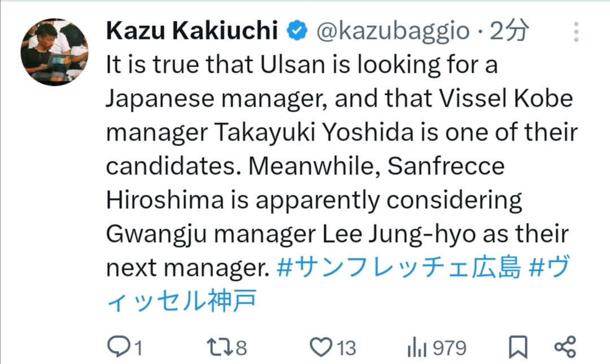Open the #サンフレッチェ広島 hashtag

click(399, 268)
